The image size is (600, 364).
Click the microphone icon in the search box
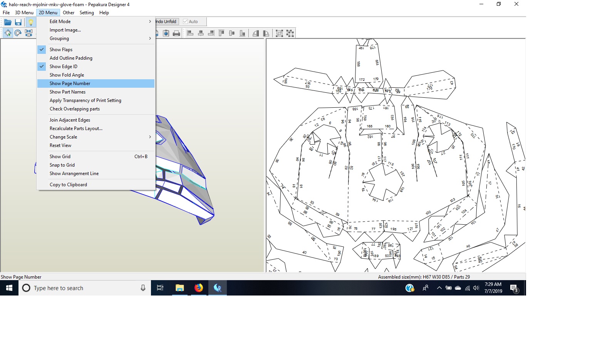143,288
